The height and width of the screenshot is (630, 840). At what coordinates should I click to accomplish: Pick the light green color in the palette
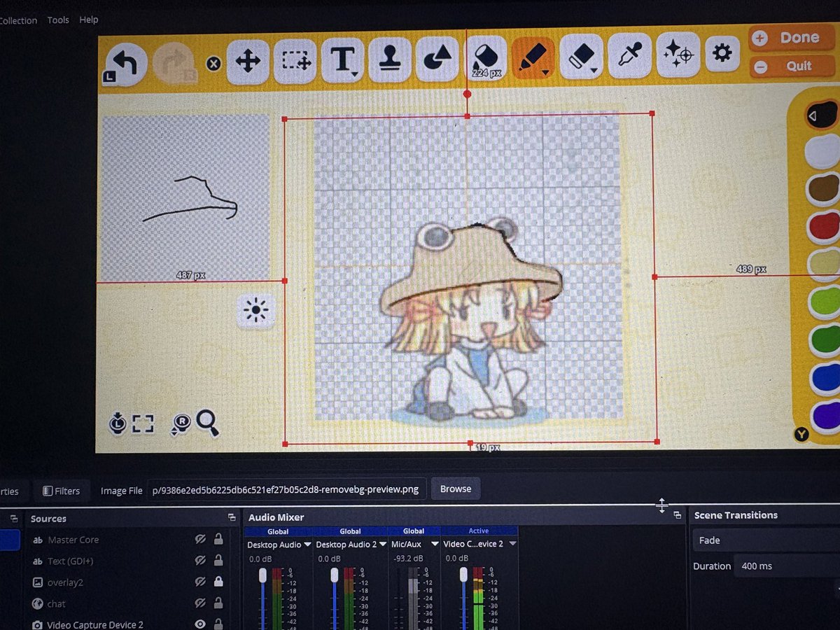pos(824,302)
